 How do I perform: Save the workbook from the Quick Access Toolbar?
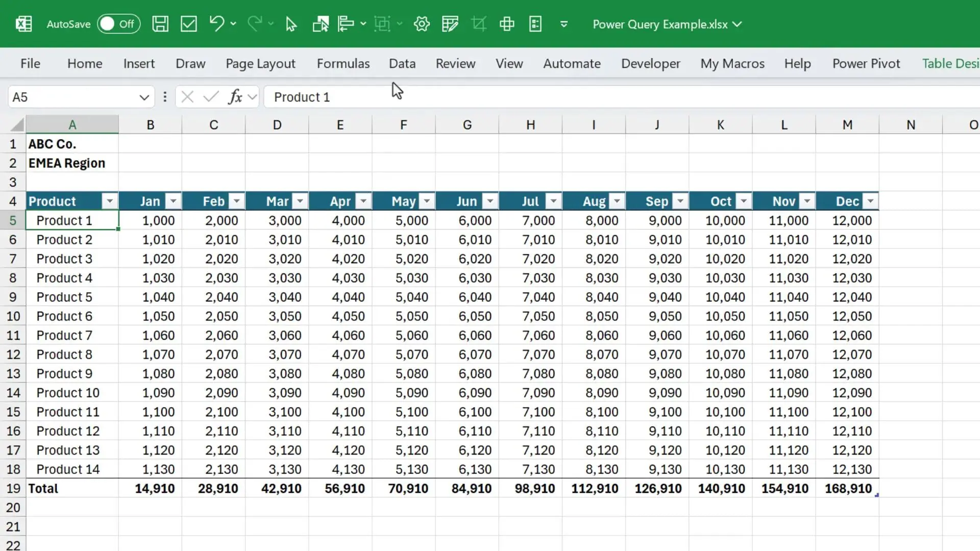point(160,23)
